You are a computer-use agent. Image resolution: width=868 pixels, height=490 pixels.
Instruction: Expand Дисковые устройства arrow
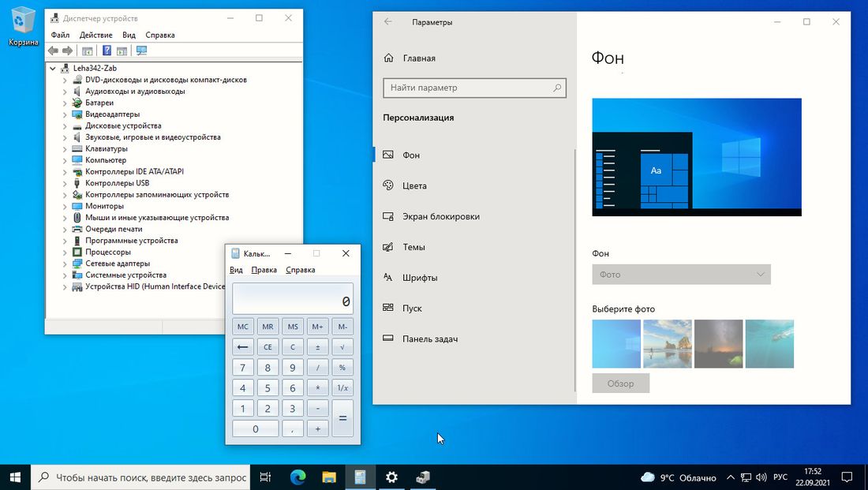click(65, 125)
